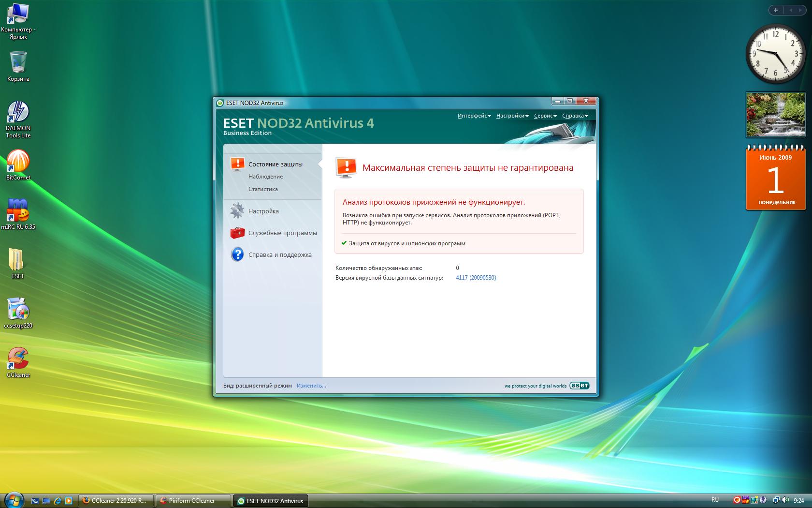
Task: Select the Корзина recycle bin icon
Action: click(18, 66)
